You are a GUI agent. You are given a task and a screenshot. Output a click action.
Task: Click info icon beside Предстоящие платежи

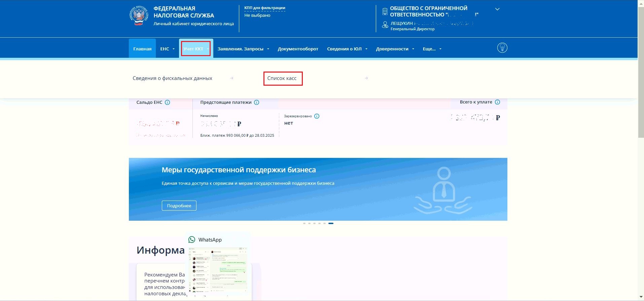[256, 102]
